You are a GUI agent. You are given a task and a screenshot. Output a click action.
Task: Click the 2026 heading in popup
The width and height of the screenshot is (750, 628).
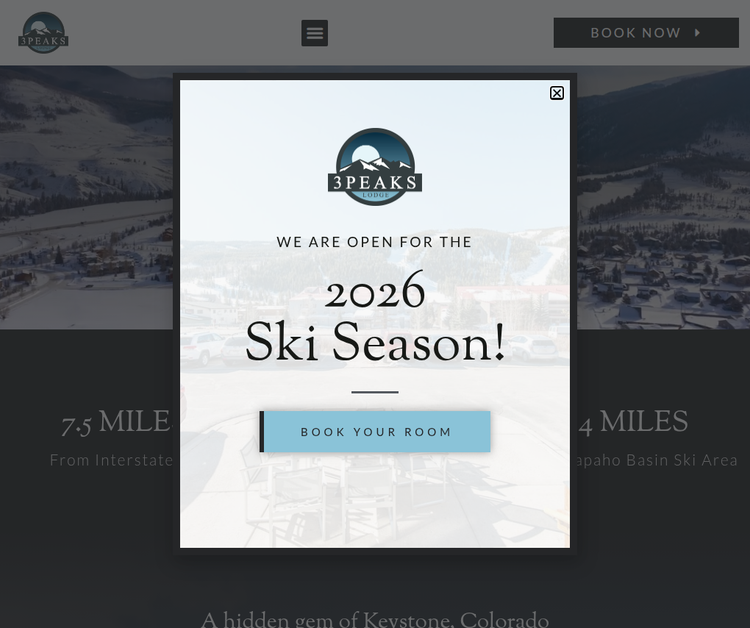point(375,291)
